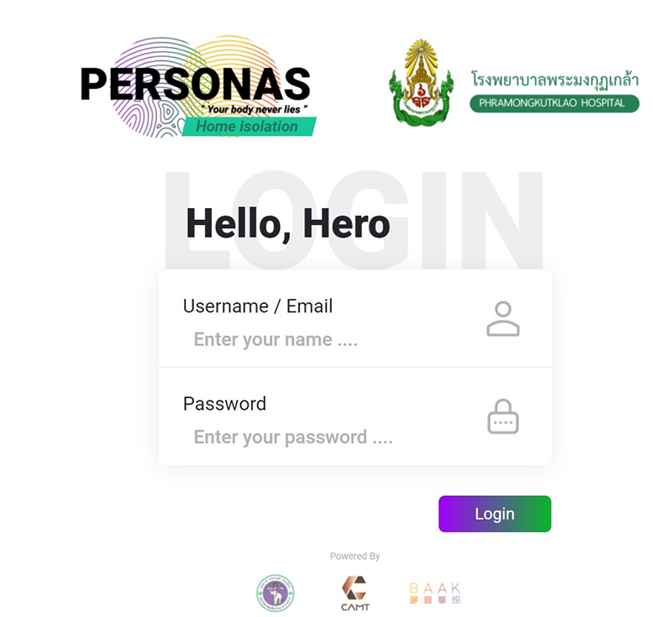Viewport: 672px width, 617px height.
Task: Click the padlock password icon
Action: (502, 416)
